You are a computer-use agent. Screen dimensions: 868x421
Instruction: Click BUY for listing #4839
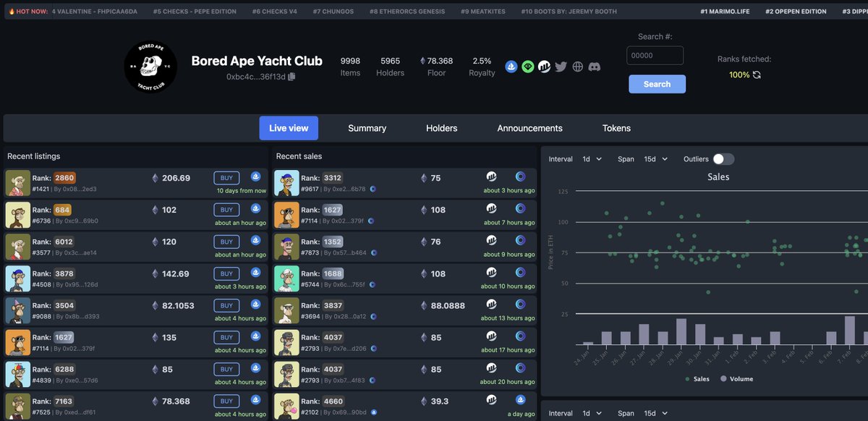226,369
